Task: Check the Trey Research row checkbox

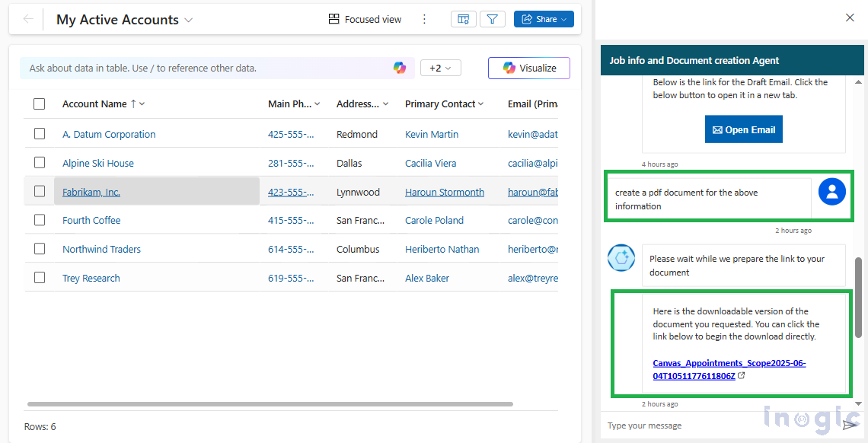Action: coord(40,278)
